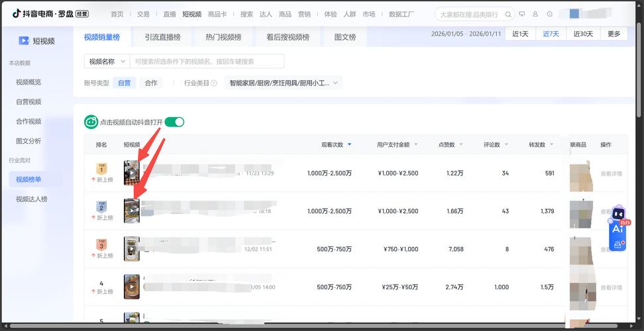Open the blue AI assistant button

[x=617, y=236]
